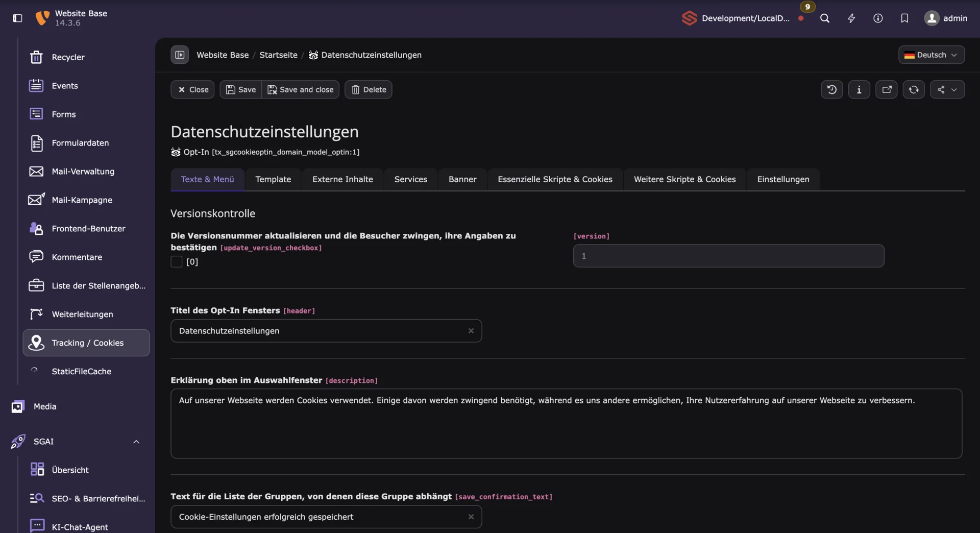Open the Forms module
Viewport: 980px width, 533px height.
[86, 114]
